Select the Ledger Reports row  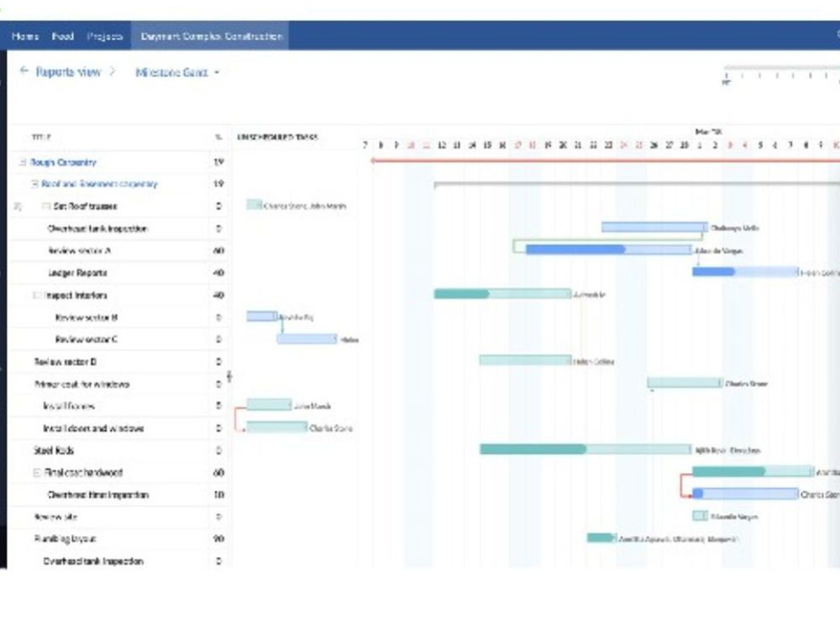point(118,273)
